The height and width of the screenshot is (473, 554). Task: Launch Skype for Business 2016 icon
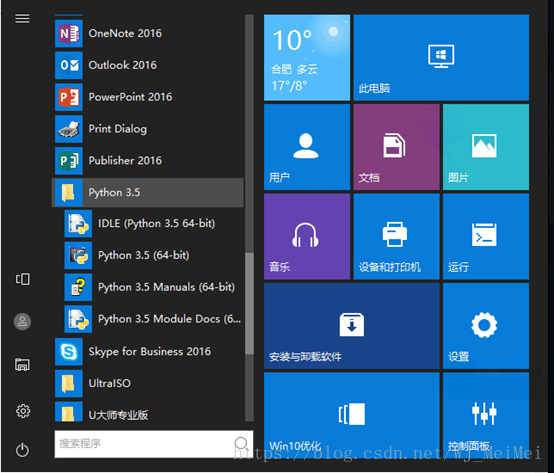(x=69, y=351)
